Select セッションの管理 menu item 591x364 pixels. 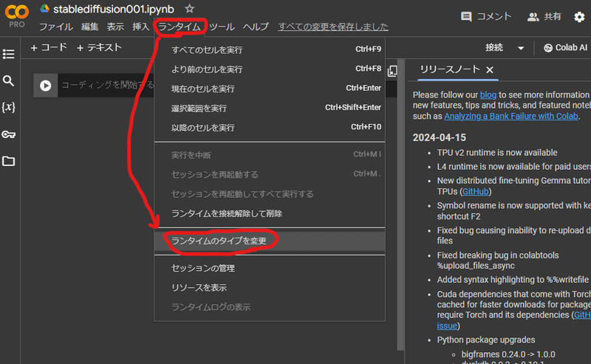pyautogui.click(x=270, y=268)
